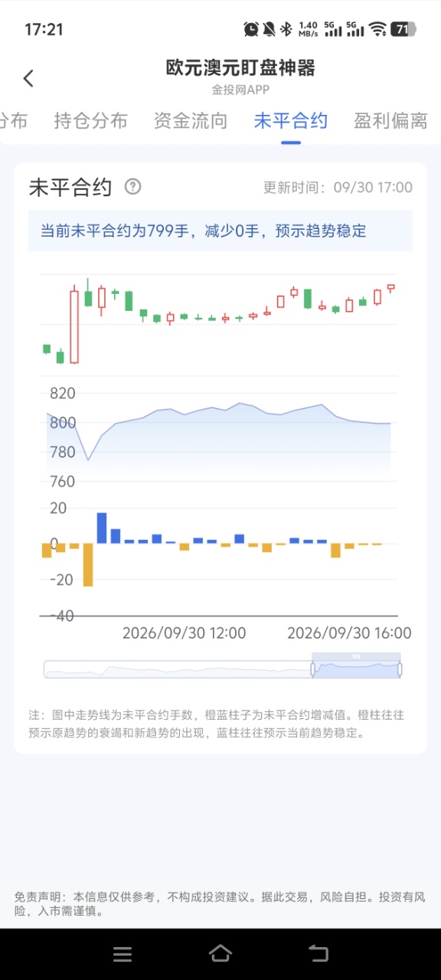
Task: Switch to the 资金流向 tab
Action: coord(191,121)
